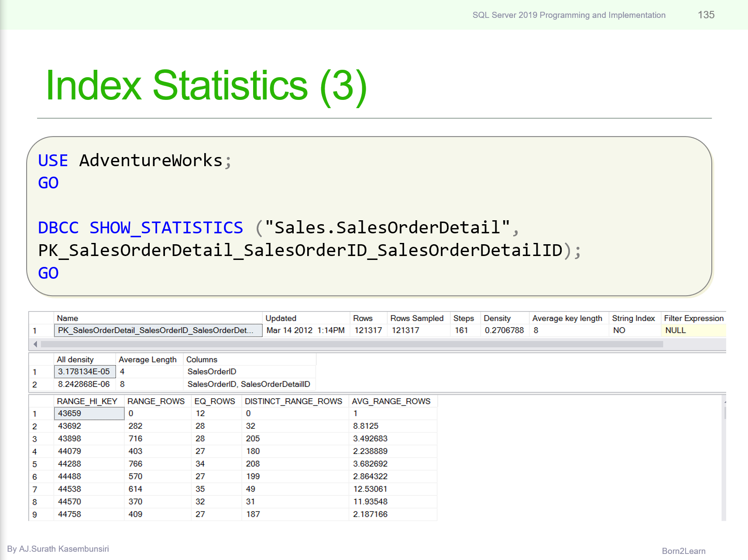The image size is (748, 560).
Task: Select density value 3.178134E-05
Action: click(x=84, y=372)
